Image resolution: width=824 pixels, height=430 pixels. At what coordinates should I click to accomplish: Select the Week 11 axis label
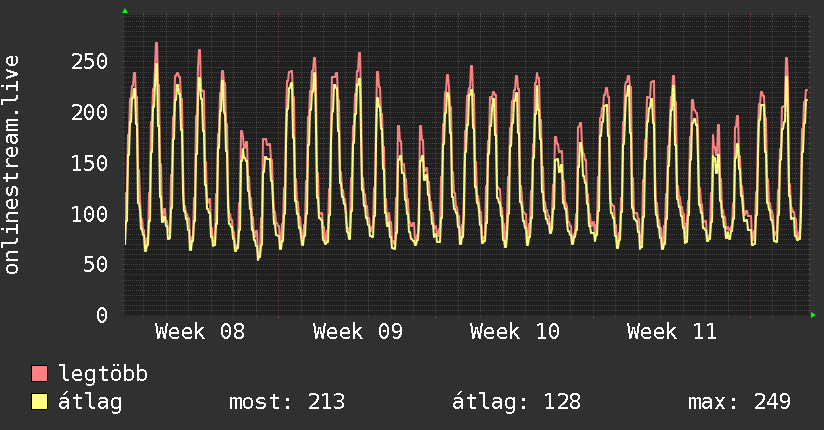point(671,332)
